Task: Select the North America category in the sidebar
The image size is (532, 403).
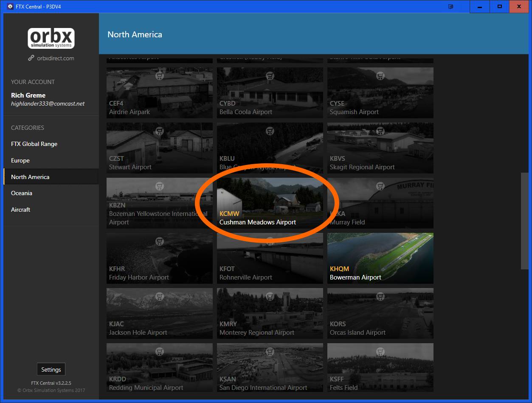Action: point(51,177)
